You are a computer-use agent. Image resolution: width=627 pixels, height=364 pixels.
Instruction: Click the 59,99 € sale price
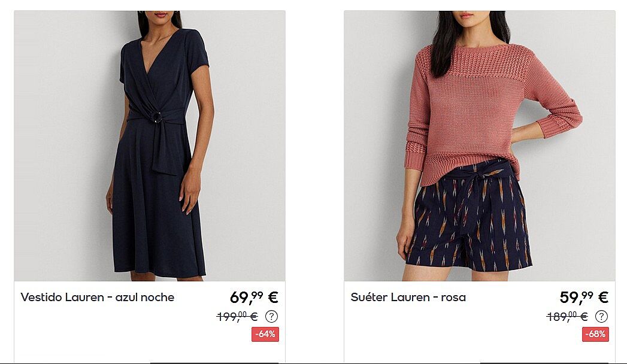pos(584,298)
